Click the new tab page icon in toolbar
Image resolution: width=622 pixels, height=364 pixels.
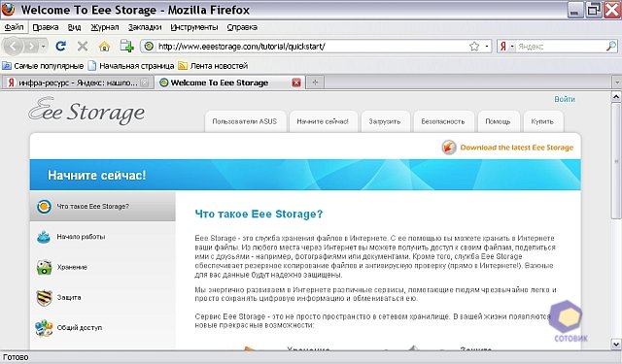point(127,46)
